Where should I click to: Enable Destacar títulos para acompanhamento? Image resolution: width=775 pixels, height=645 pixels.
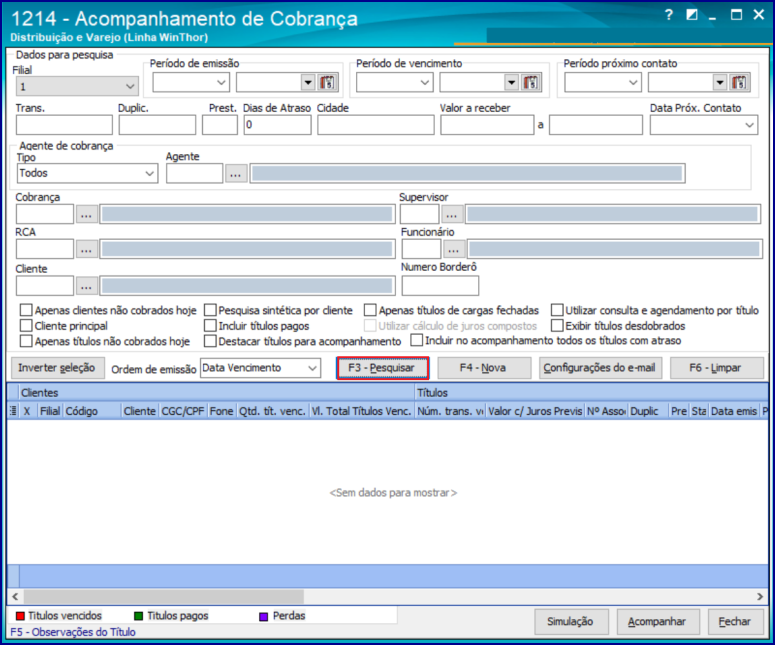pyautogui.click(x=210, y=341)
